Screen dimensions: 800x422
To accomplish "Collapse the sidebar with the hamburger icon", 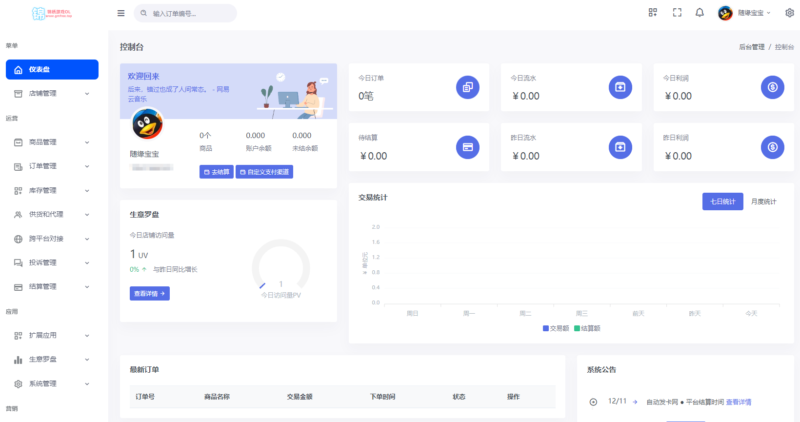I will tap(121, 13).
